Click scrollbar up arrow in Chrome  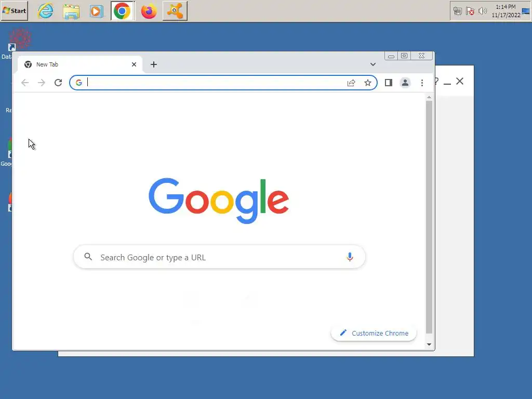(x=429, y=97)
